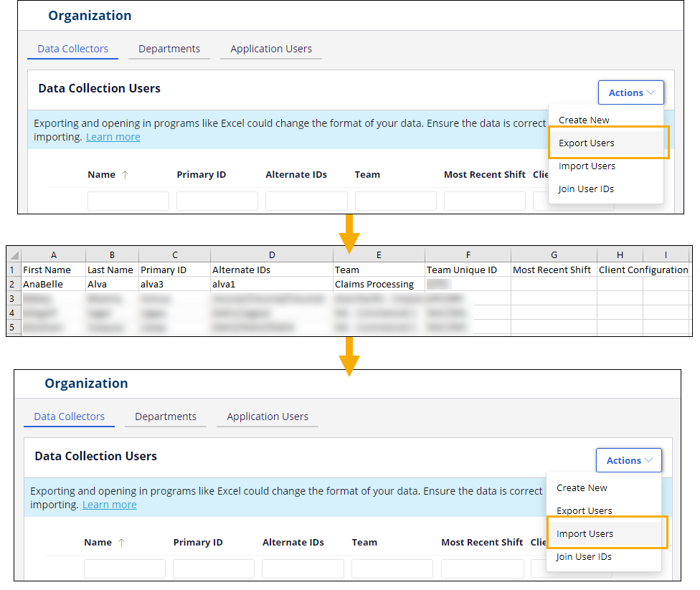The width and height of the screenshot is (700, 590).
Task: Open the Learn more link in the upper banner
Action: coord(113,137)
